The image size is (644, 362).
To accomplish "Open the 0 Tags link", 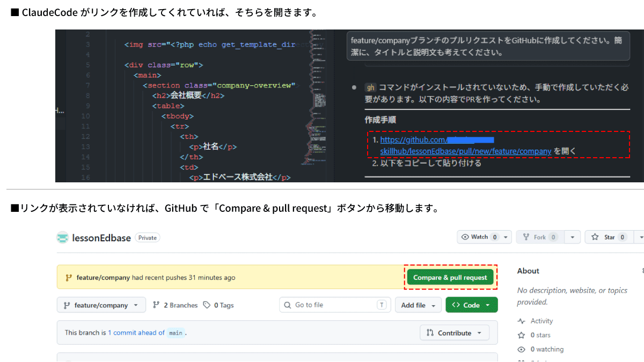I will [x=224, y=305].
